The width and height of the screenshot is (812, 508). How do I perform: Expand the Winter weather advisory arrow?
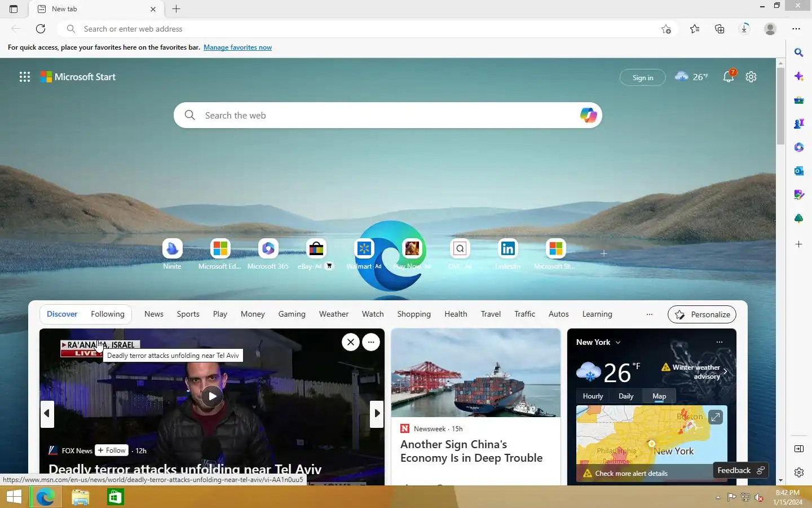coord(725,372)
